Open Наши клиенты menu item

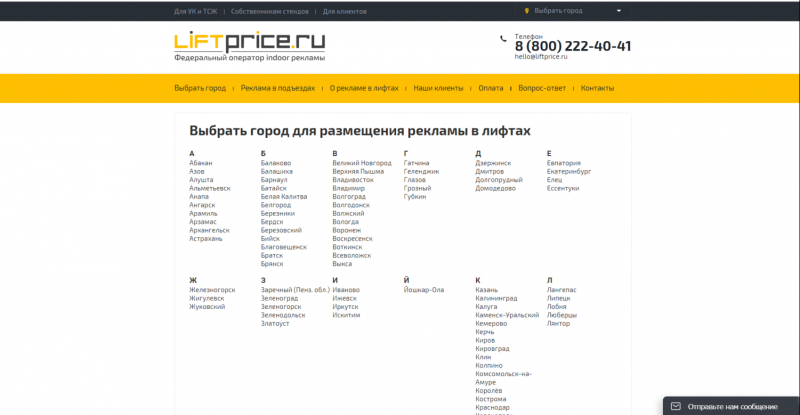pyautogui.click(x=438, y=88)
